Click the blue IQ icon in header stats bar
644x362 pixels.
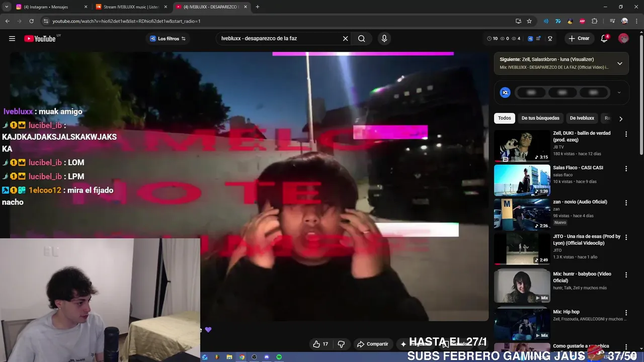[530, 39]
